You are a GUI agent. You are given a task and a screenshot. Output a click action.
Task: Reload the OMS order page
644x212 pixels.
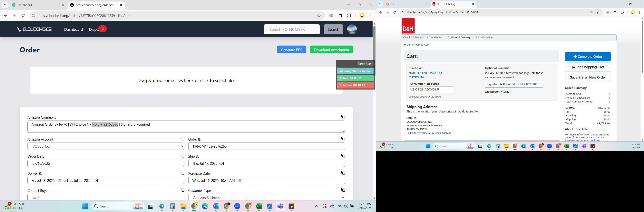point(23,16)
